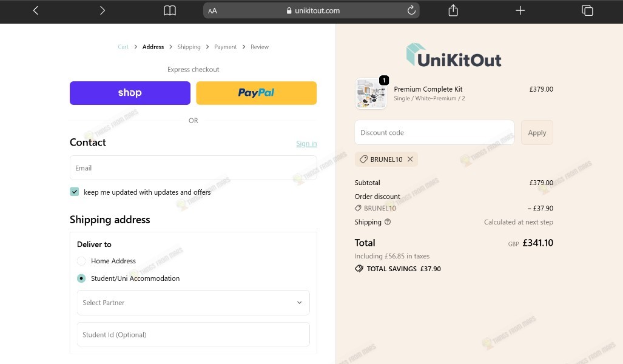Go forward with the browser forward arrow
Screen dimensions: 623x364
click(x=102, y=10)
